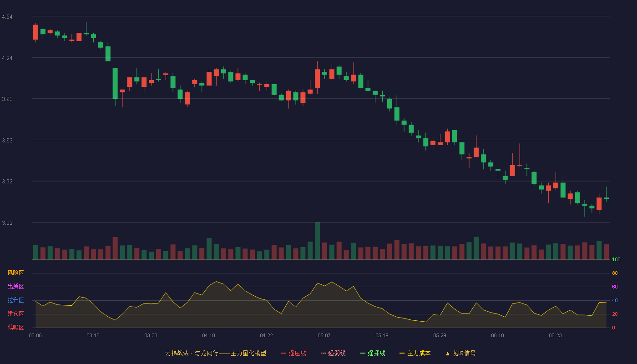Click the 04-10 date label
This screenshot has height=364, width=637.
(x=208, y=335)
